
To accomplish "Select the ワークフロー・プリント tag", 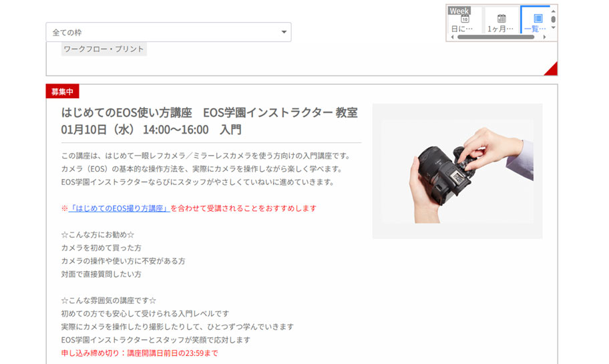I will pyautogui.click(x=104, y=49).
